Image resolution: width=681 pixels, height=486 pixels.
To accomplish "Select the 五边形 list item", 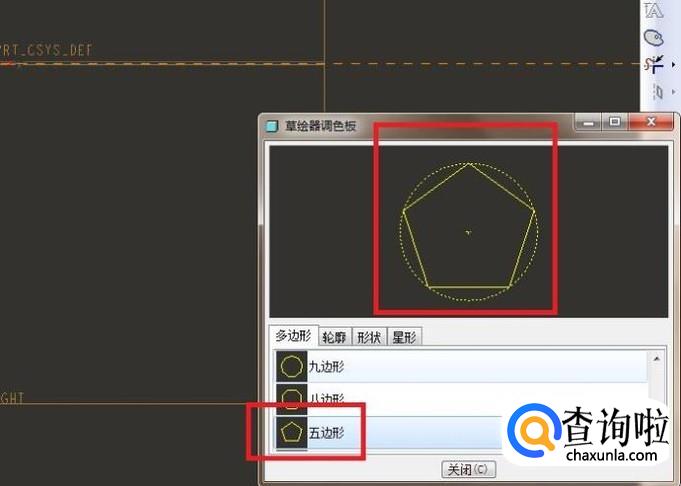I will point(461,433).
